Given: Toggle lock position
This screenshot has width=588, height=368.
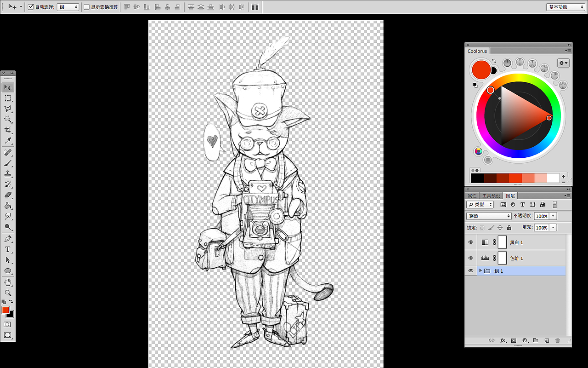Looking at the screenshot, I should coord(500,228).
